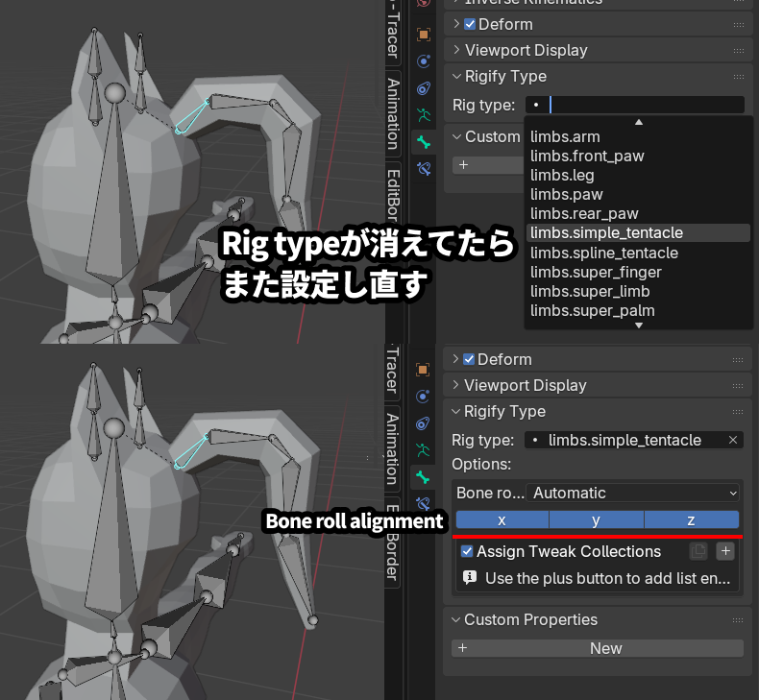Screen dimensions: 759x700
Task: Click cyan selected bone in lower viewport
Action: pyautogui.click(x=191, y=452)
